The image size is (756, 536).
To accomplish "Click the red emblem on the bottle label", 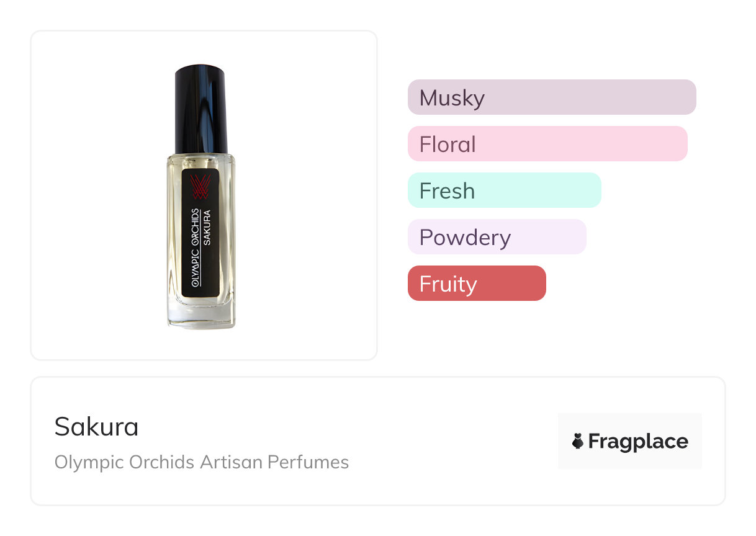I will (200, 185).
